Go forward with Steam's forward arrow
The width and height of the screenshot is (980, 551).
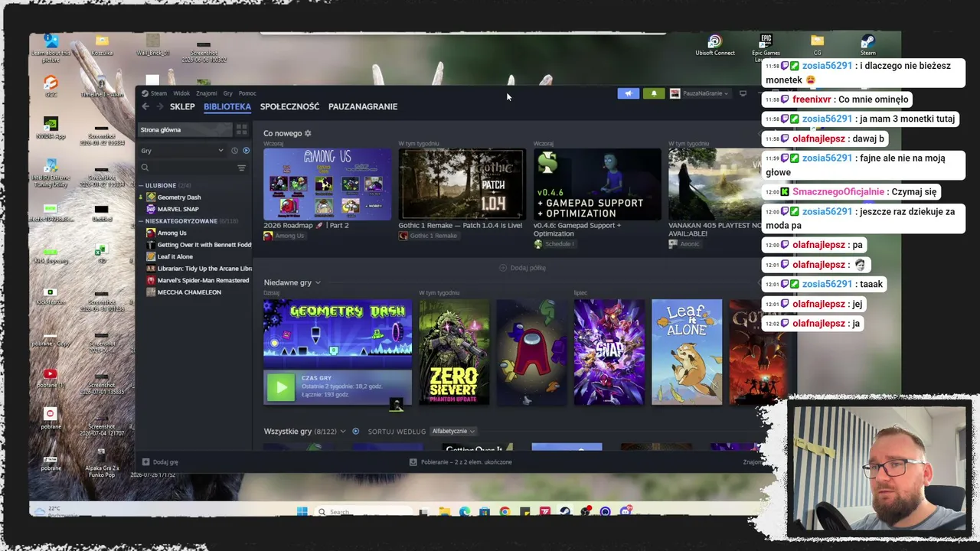(x=159, y=106)
